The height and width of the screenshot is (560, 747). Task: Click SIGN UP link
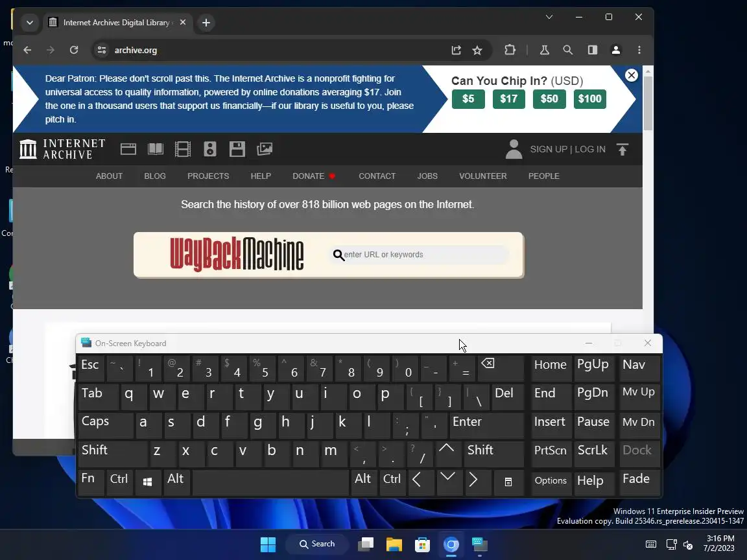549,149
